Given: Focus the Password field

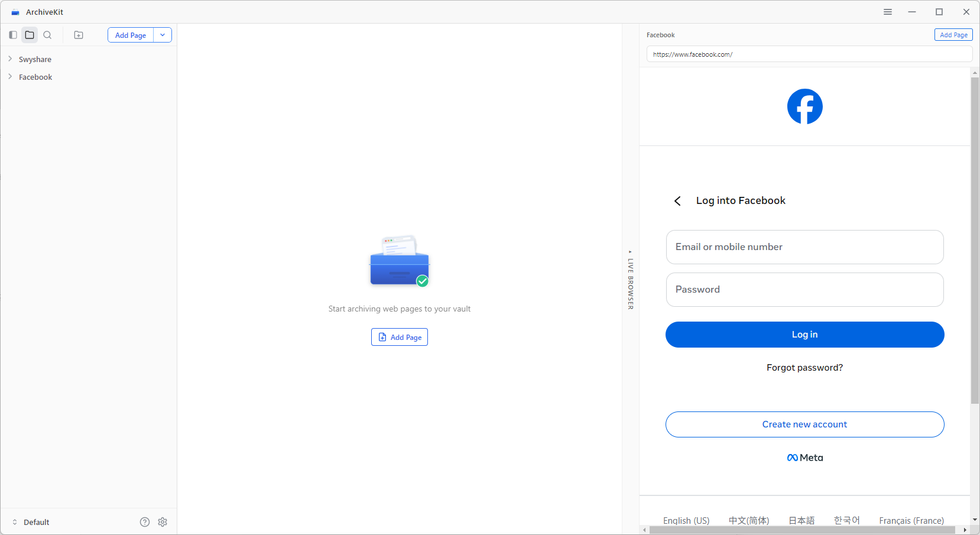Looking at the screenshot, I should tap(804, 290).
